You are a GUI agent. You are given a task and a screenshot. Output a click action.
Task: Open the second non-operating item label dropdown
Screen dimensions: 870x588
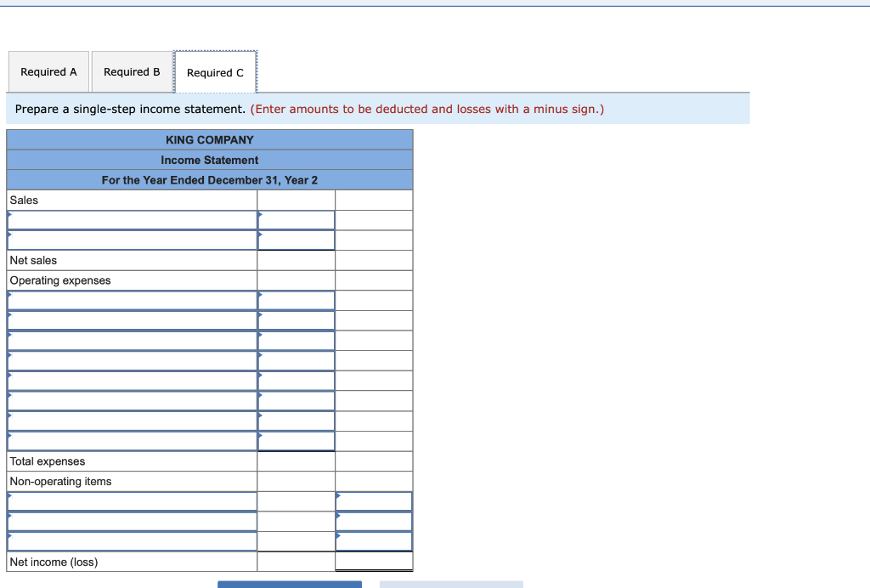coord(132,520)
